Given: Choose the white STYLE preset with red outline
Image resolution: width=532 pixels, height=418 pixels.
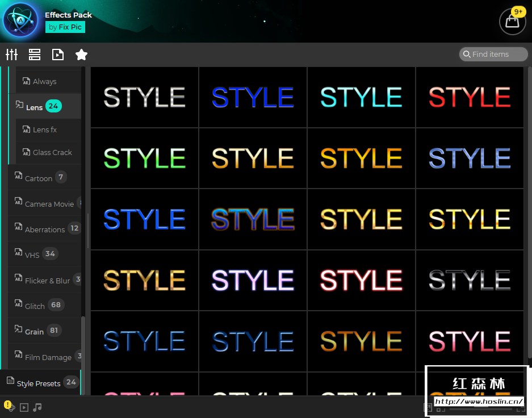Looking at the screenshot, I should [361, 280].
